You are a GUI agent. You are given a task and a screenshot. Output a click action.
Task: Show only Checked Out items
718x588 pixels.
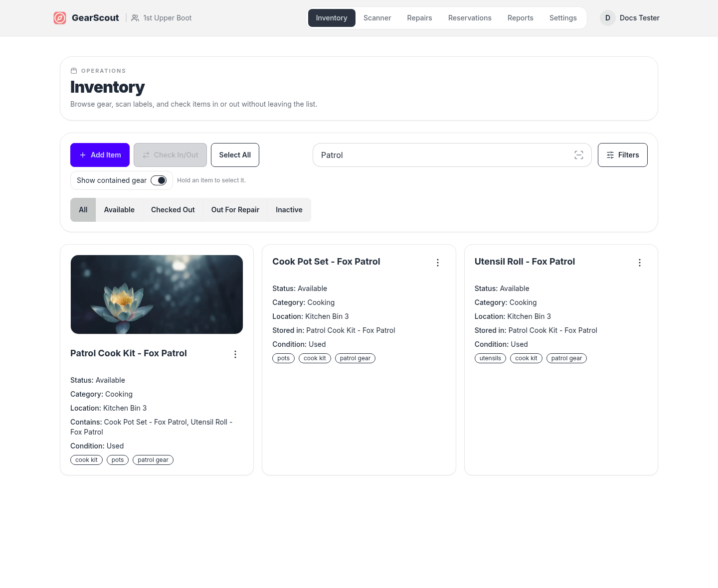click(173, 210)
